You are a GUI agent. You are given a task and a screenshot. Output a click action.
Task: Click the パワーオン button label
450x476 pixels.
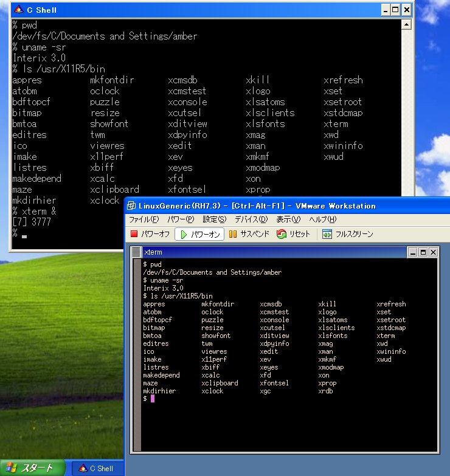[206, 235]
